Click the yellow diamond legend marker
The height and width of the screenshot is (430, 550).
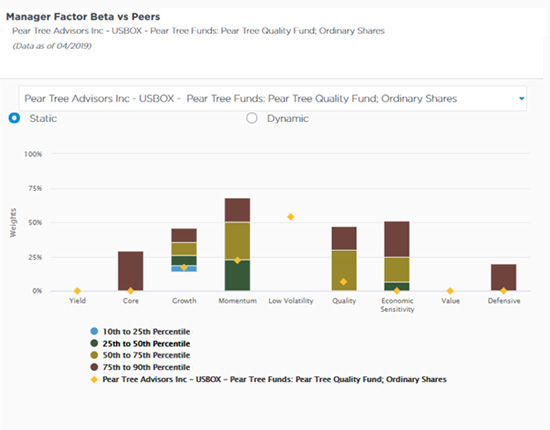pos(94,379)
